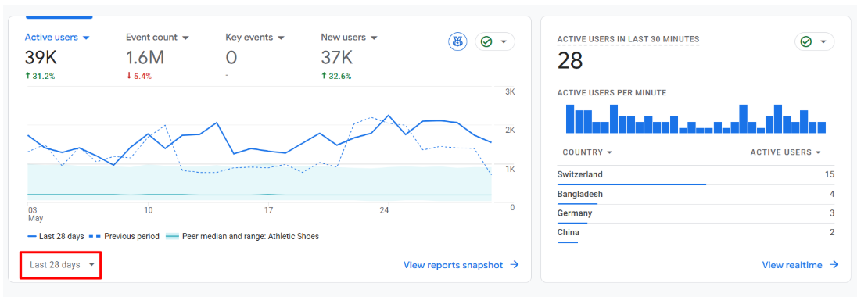Click Active users in last 30 minutes heading

(628, 39)
